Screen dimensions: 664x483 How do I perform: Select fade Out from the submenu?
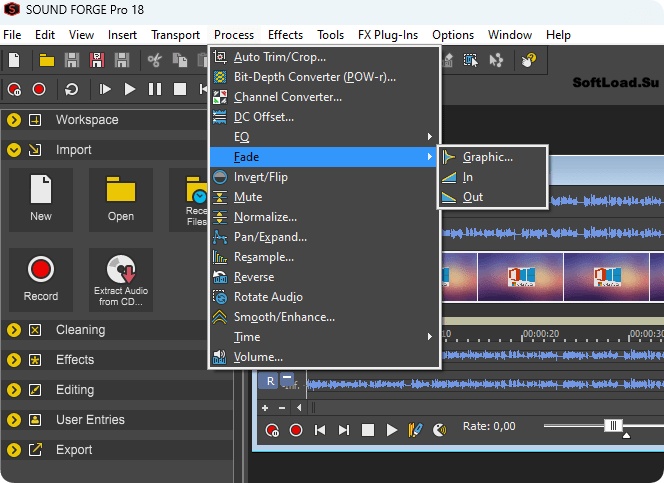click(x=492, y=197)
